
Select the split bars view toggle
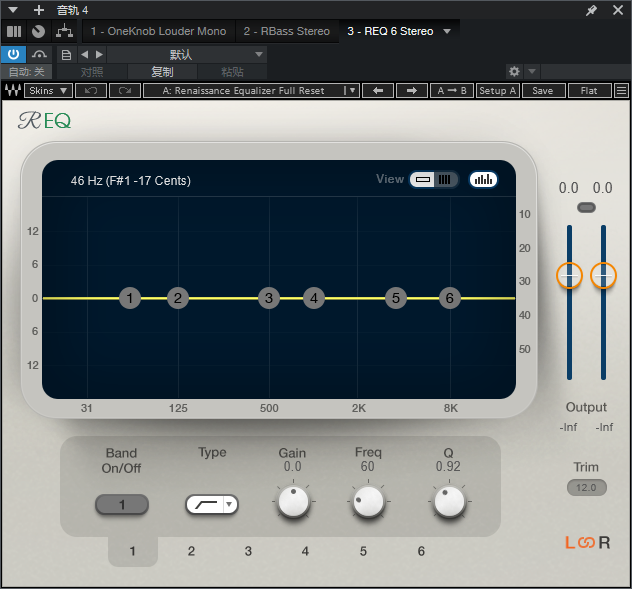coord(445,179)
